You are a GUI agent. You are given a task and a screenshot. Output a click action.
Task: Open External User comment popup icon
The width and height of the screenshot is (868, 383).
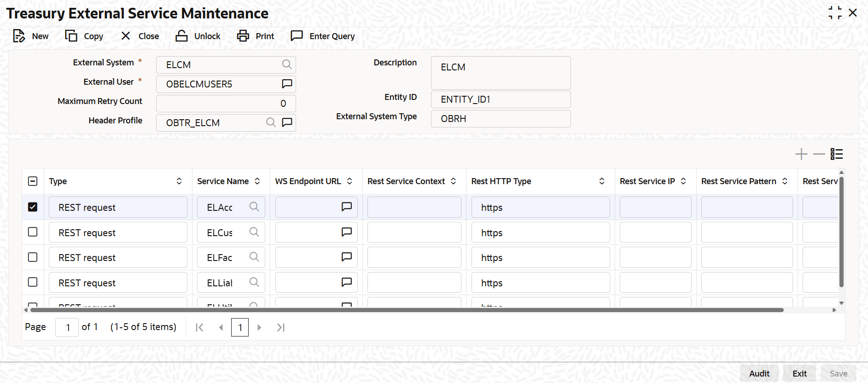pyautogui.click(x=287, y=84)
